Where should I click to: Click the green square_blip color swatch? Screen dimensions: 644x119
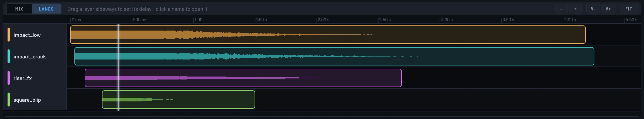click(9, 100)
